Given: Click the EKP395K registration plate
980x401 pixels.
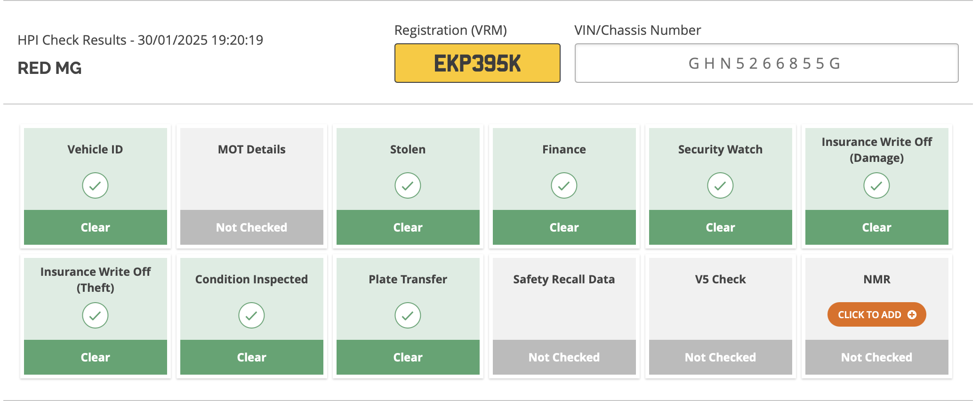Looking at the screenshot, I should pos(477,63).
